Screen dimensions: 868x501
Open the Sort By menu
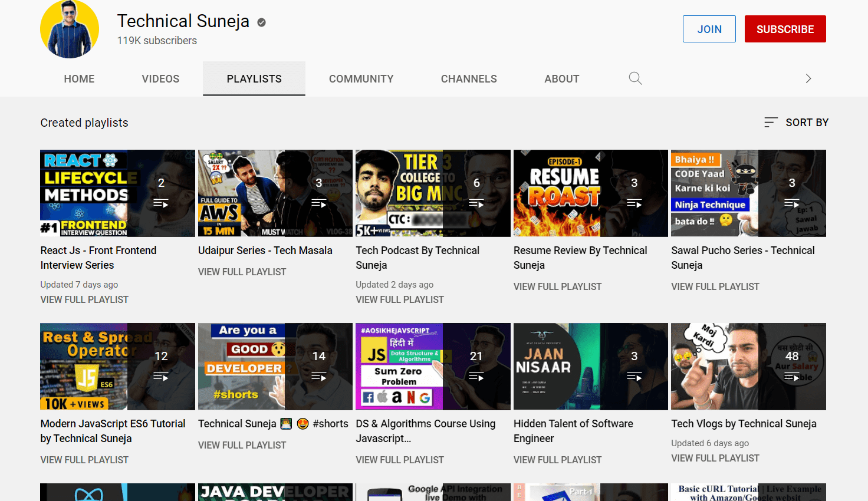click(x=796, y=123)
